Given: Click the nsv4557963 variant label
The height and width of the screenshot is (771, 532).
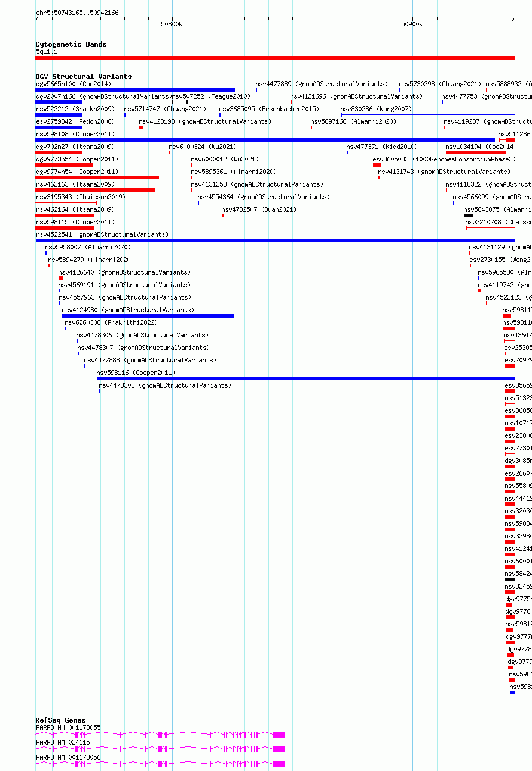Looking at the screenshot, I should (124, 297).
